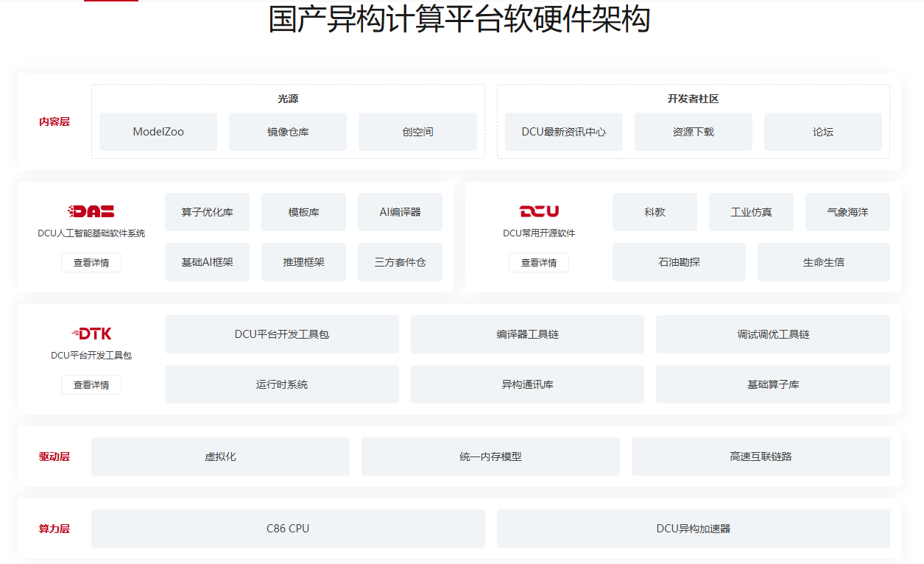The width and height of the screenshot is (924, 564).
Task: Open the 创空间 card
Action: pyautogui.click(x=417, y=132)
